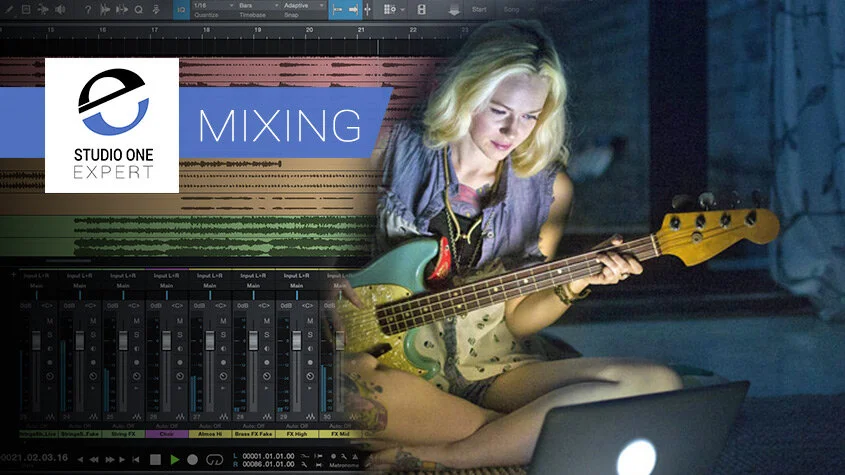
Task: Record-arm the Atmos Hi channel
Action: pyautogui.click(x=223, y=362)
